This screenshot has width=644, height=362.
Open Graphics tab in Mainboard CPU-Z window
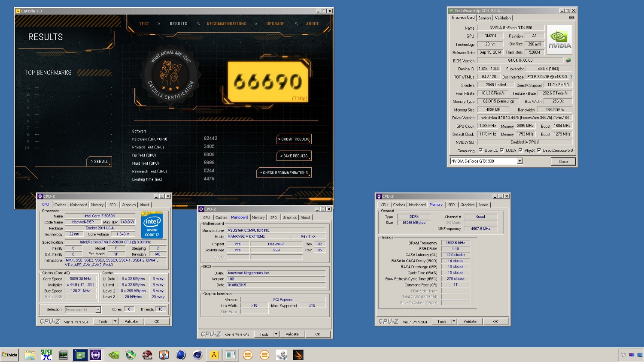[289, 217]
